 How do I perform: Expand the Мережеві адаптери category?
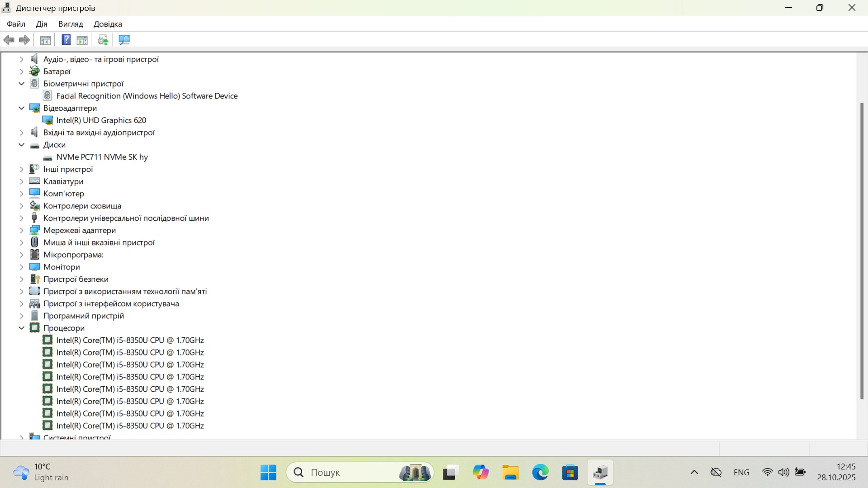21,230
